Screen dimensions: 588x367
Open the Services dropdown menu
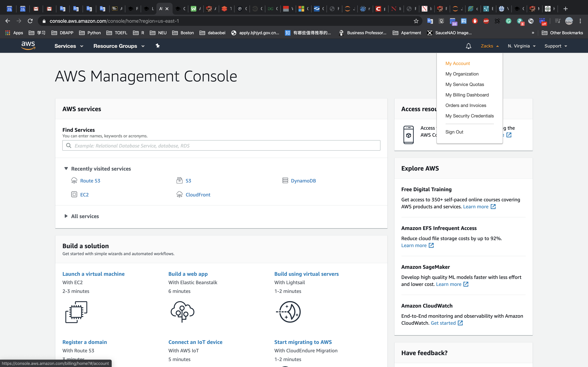pos(69,46)
